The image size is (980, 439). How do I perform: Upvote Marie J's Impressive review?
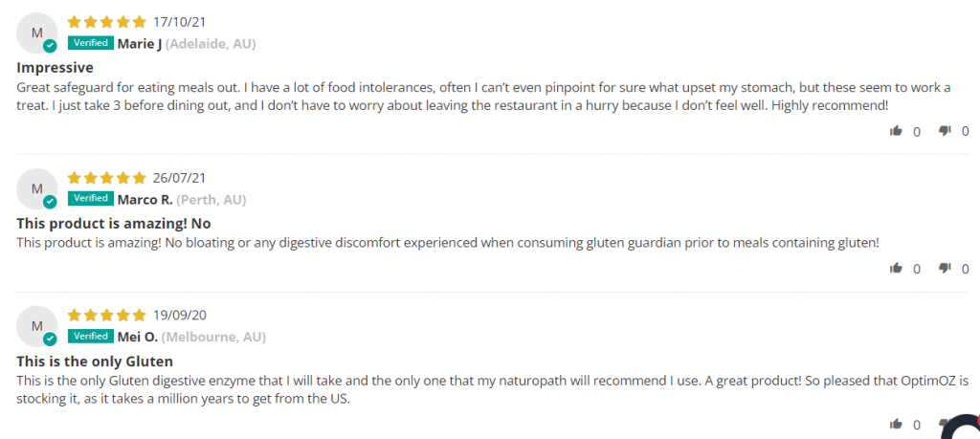[896, 130]
